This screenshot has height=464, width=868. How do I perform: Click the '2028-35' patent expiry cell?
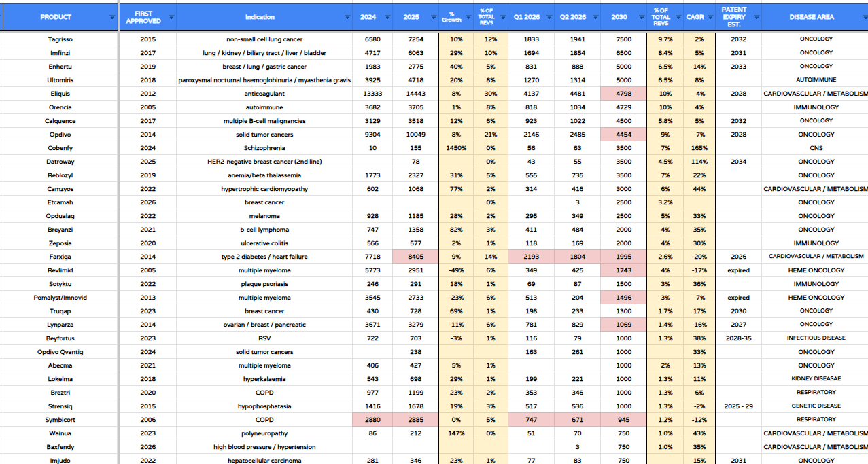pyautogui.click(x=739, y=338)
